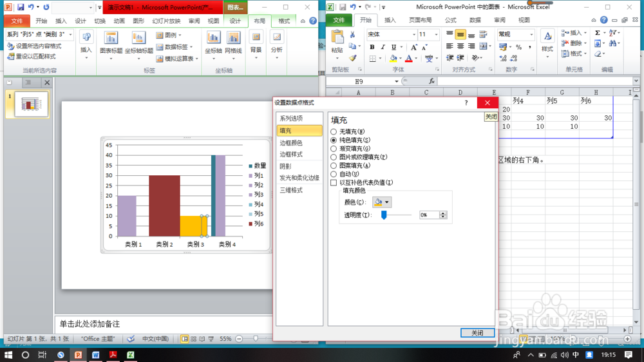Toggle Italic in Excel font group
Screen dimensions: 644x362
(x=383, y=47)
